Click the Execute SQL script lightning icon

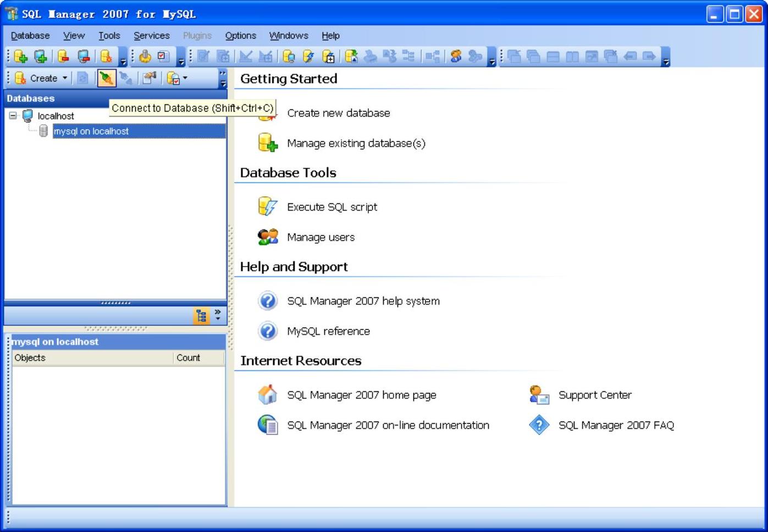point(268,207)
